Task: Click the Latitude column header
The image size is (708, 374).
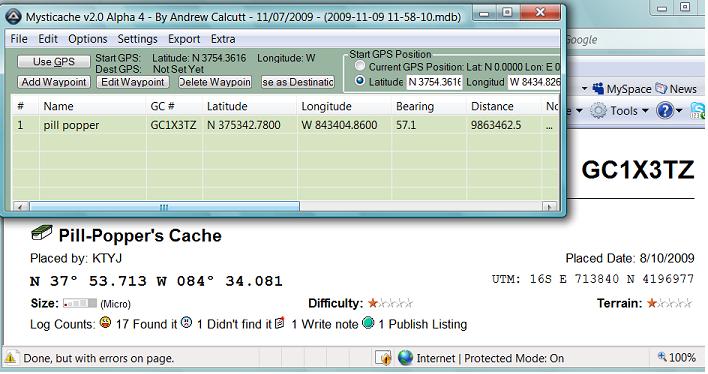Action: coord(250,107)
